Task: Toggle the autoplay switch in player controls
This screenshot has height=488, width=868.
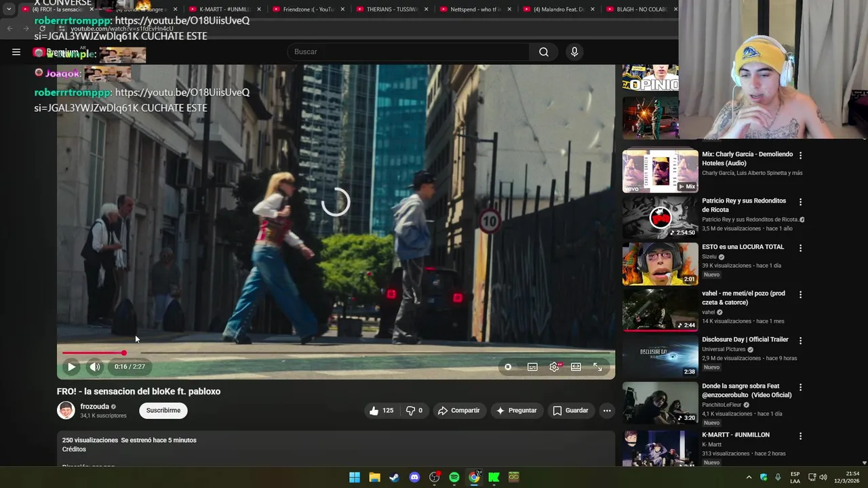Action: [508, 367]
